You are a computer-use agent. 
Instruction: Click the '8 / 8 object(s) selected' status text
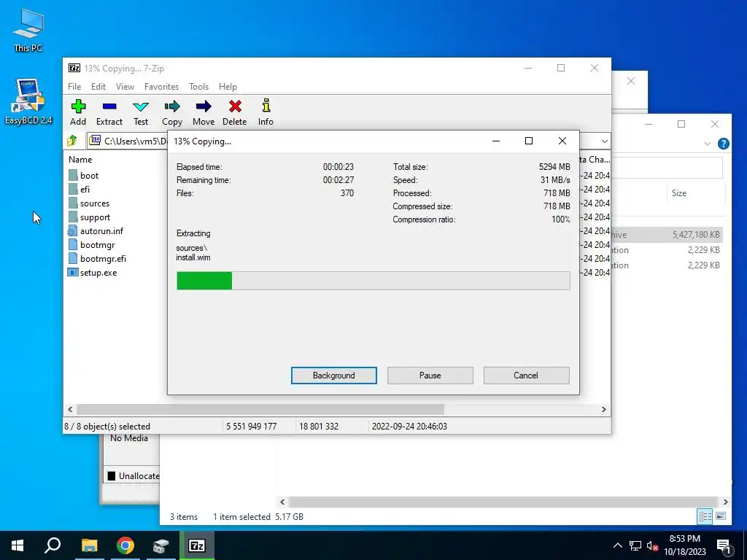tap(107, 426)
